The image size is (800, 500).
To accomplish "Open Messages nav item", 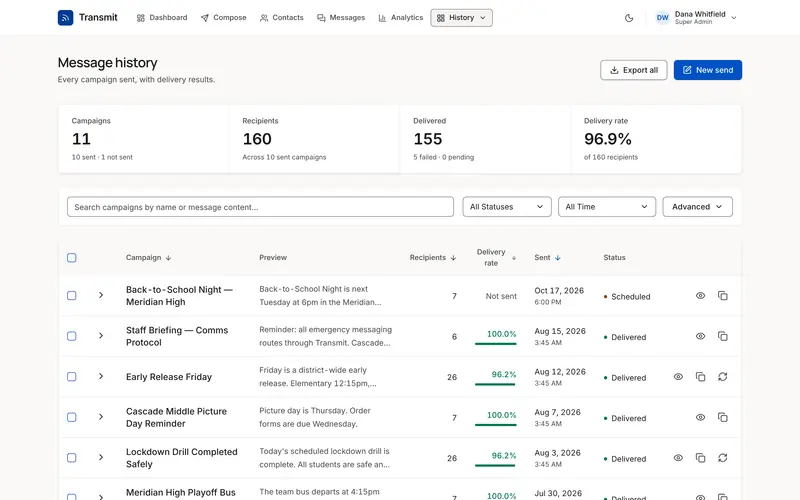I will point(341,18).
